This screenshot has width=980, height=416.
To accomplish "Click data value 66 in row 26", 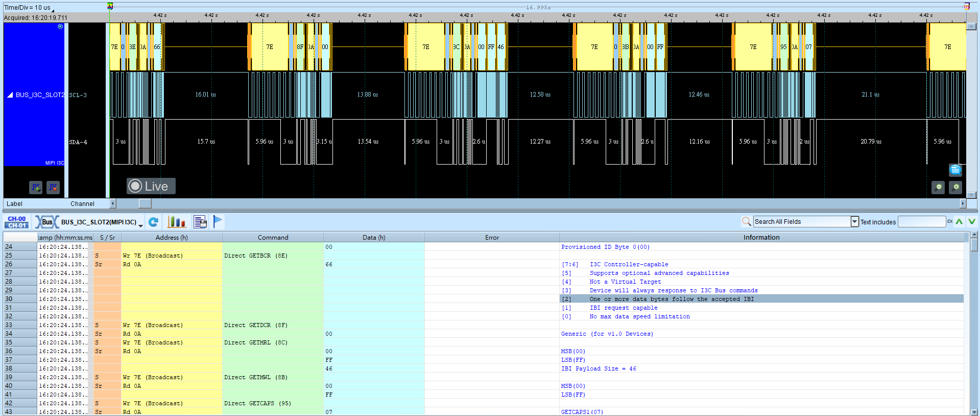I will point(329,264).
